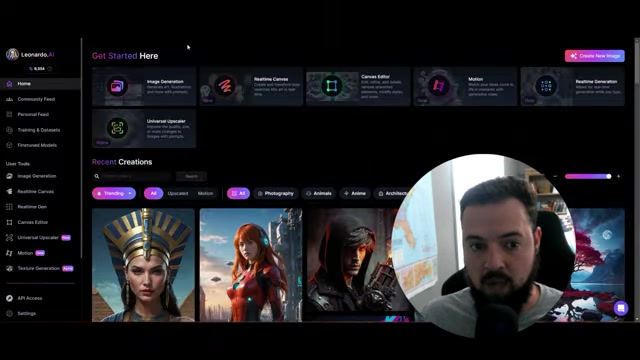640x360 pixels.
Task: Click the plus icon beside size slider
Action: [x=618, y=176]
